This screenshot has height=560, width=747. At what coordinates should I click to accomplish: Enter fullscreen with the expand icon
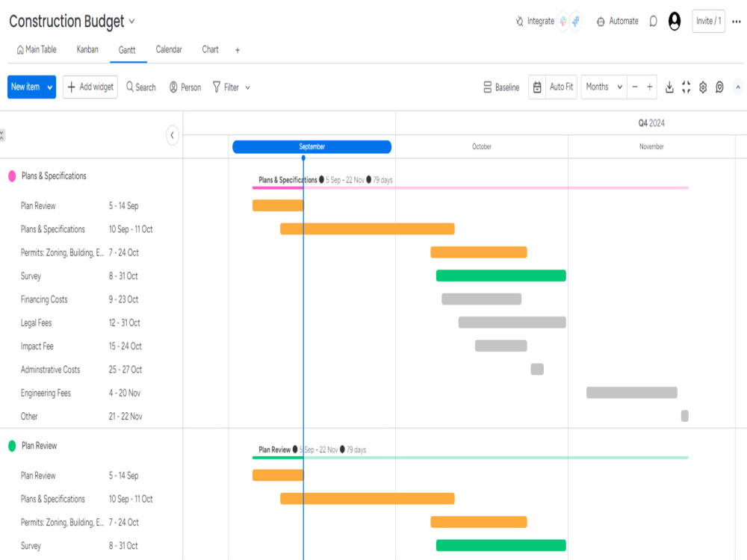(686, 87)
